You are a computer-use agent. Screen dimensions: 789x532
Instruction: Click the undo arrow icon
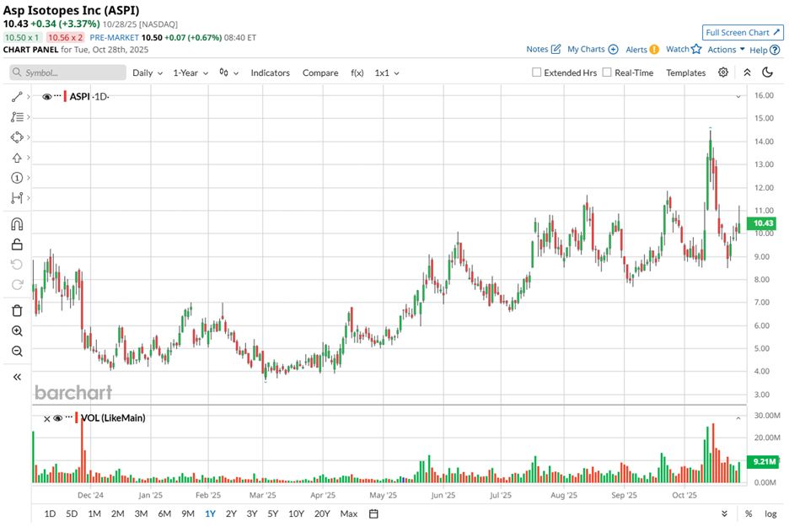(17, 264)
